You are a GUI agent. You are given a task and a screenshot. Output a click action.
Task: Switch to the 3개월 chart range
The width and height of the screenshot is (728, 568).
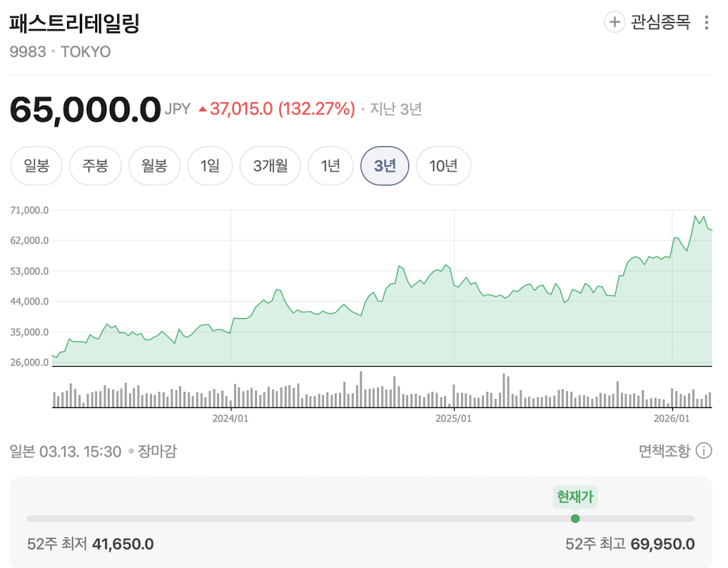point(271,166)
